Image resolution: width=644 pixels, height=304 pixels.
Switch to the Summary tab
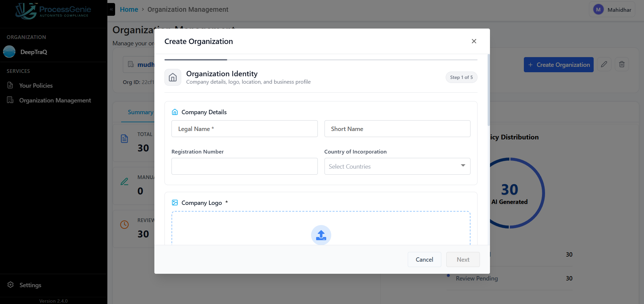coord(141,112)
